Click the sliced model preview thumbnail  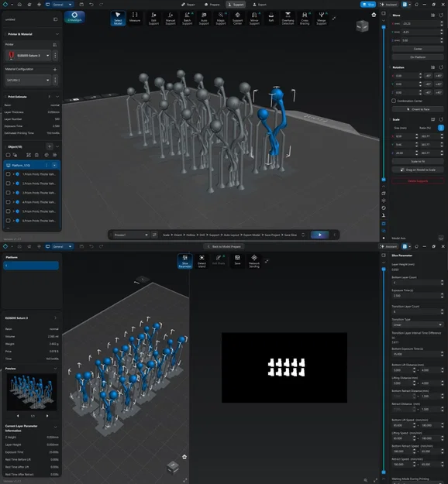(32, 392)
